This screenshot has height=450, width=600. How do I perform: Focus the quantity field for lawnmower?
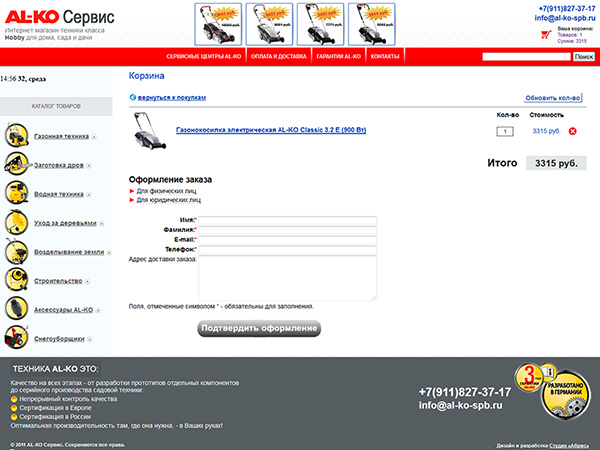pos(505,132)
